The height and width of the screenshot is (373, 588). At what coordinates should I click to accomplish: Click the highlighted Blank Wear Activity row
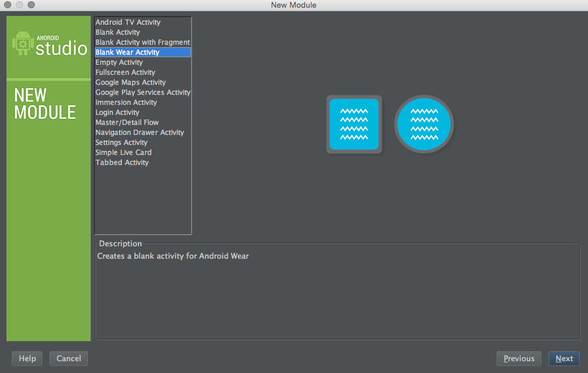pyautogui.click(x=143, y=52)
